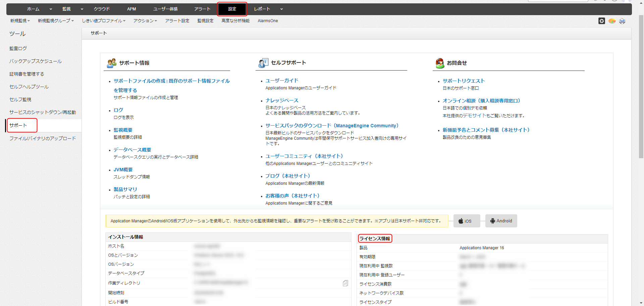Open the アクション dropdown
The height and width of the screenshot is (306, 644).
click(x=145, y=21)
